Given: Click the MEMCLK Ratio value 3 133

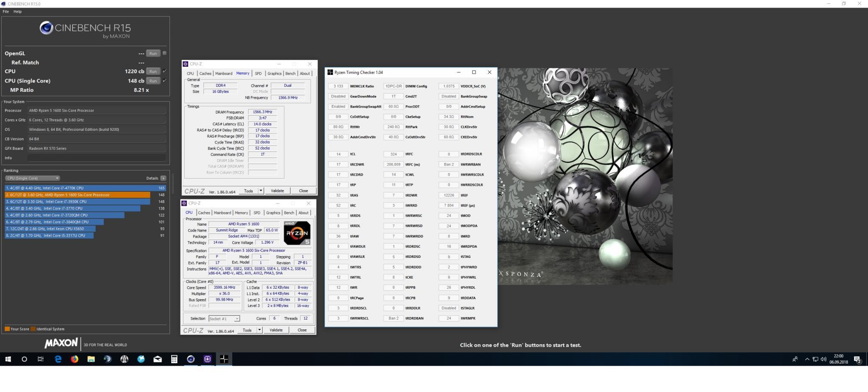Looking at the screenshot, I should [338, 86].
